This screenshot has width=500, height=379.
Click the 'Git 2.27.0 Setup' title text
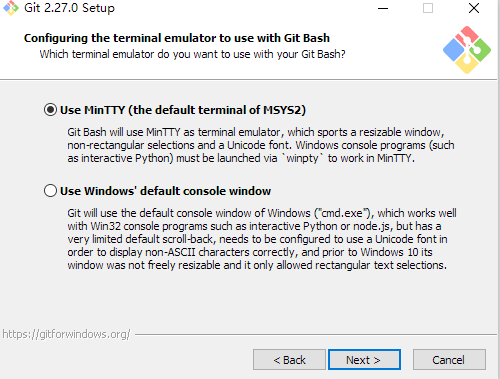pyautogui.click(x=69, y=8)
